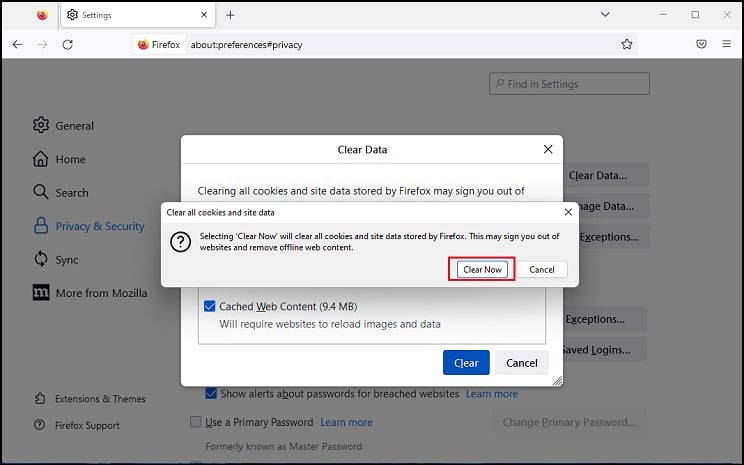The image size is (744, 465).
Task: Bookmark this page with star icon
Action: pos(627,44)
